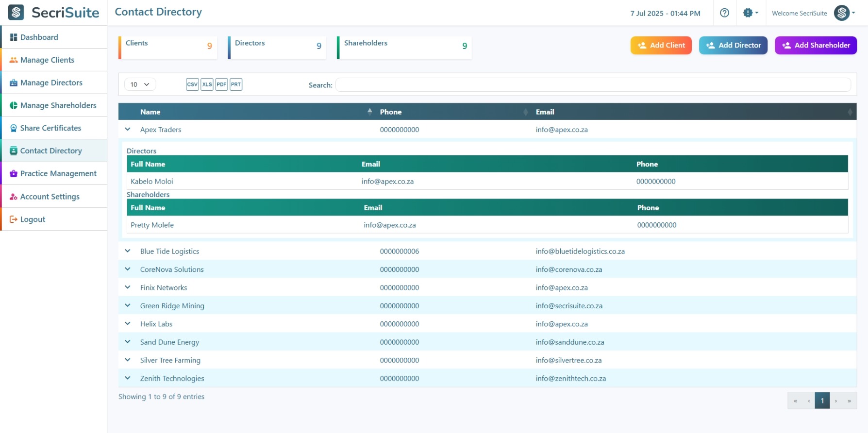Click email info@corenova.co.za
The image size is (868, 433).
[569, 269]
